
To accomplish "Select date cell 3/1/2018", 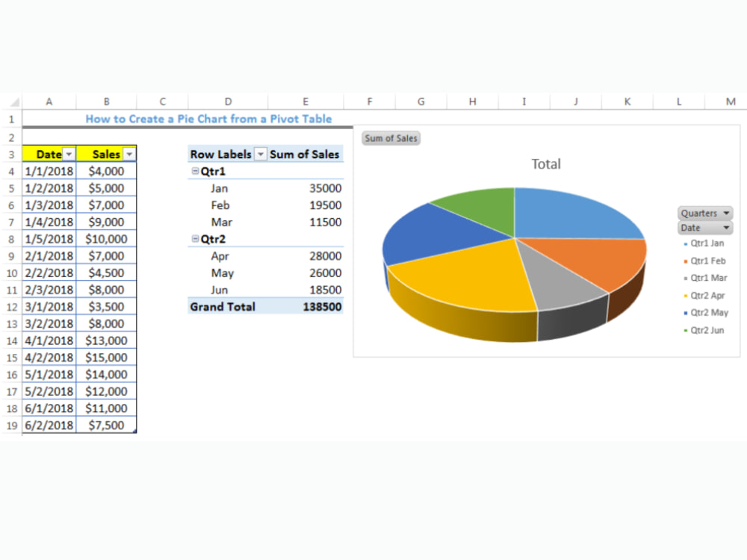I will pyautogui.click(x=49, y=307).
